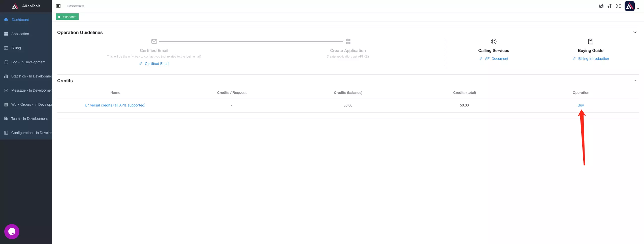Click the Buying Guide heading

click(591, 50)
